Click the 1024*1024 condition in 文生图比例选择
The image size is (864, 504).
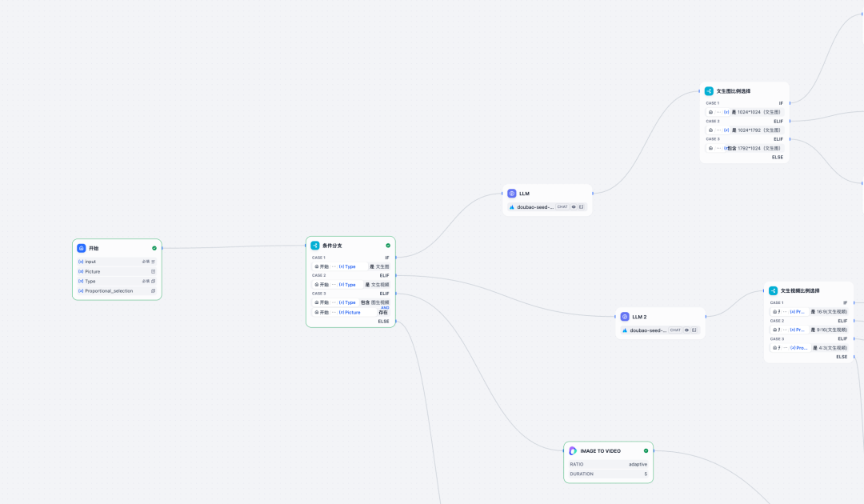(756, 112)
